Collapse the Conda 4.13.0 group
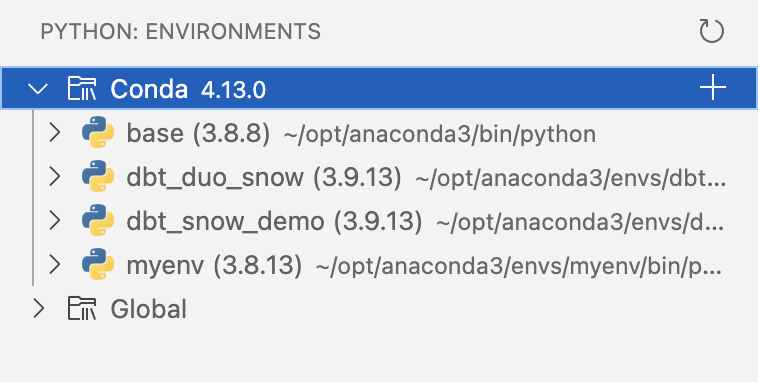The height and width of the screenshot is (382, 758). coord(38,89)
